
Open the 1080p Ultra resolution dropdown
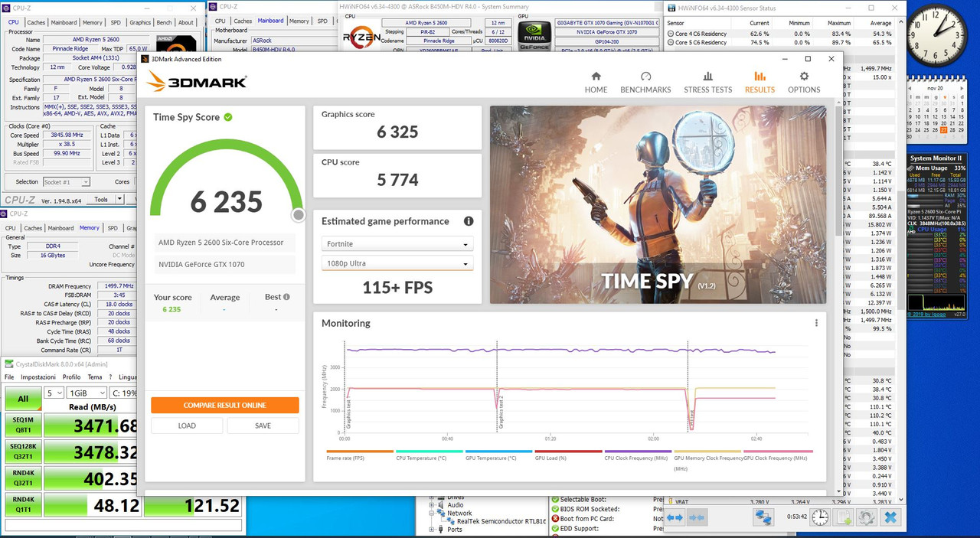[397, 263]
